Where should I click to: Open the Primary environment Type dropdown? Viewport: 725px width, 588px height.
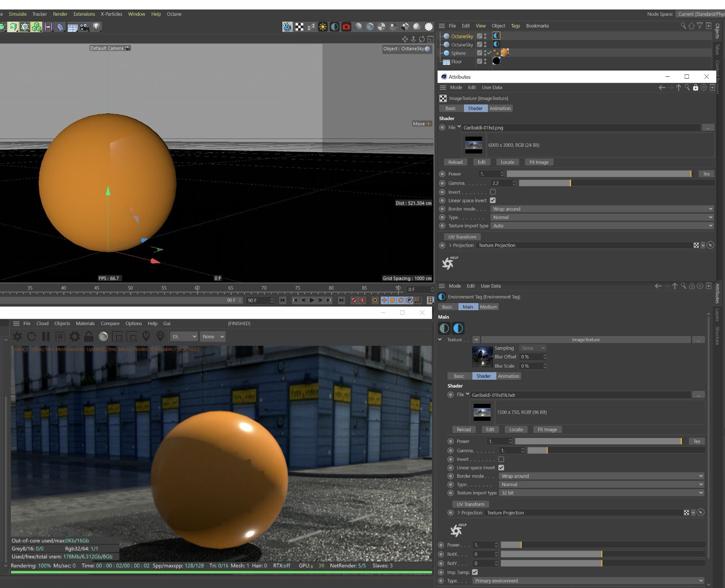(588, 581)
